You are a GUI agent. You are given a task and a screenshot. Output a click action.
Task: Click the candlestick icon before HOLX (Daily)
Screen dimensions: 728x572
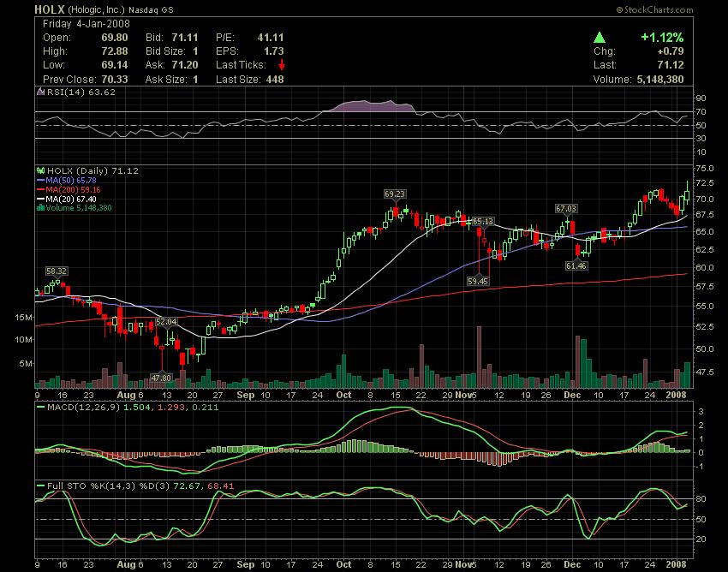(x=41, y=171)
